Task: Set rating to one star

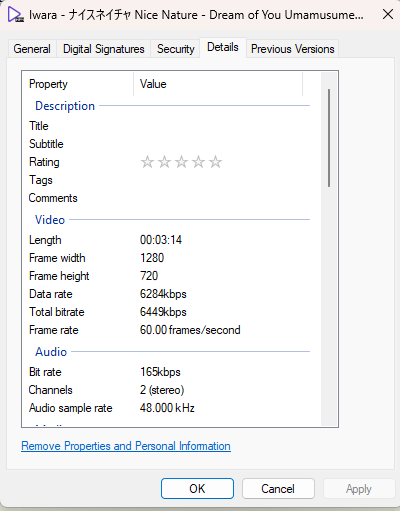Action: pyautogui.click(x=147, y=162)
